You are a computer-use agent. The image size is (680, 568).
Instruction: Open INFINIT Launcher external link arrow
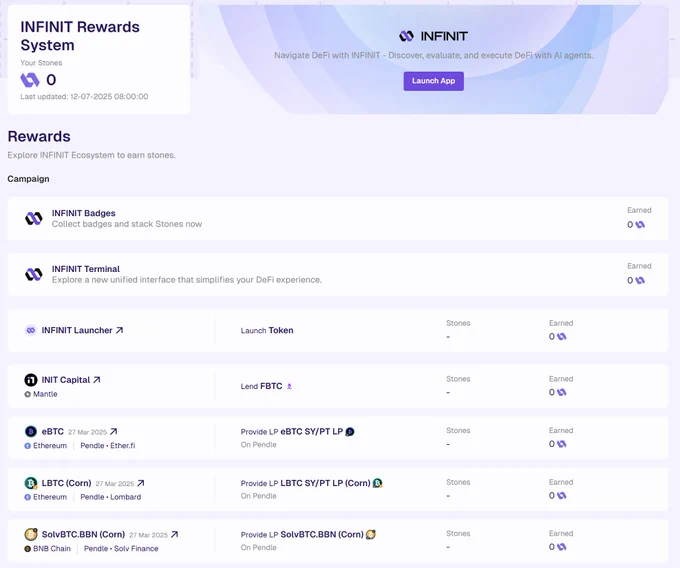pos(119,330)
